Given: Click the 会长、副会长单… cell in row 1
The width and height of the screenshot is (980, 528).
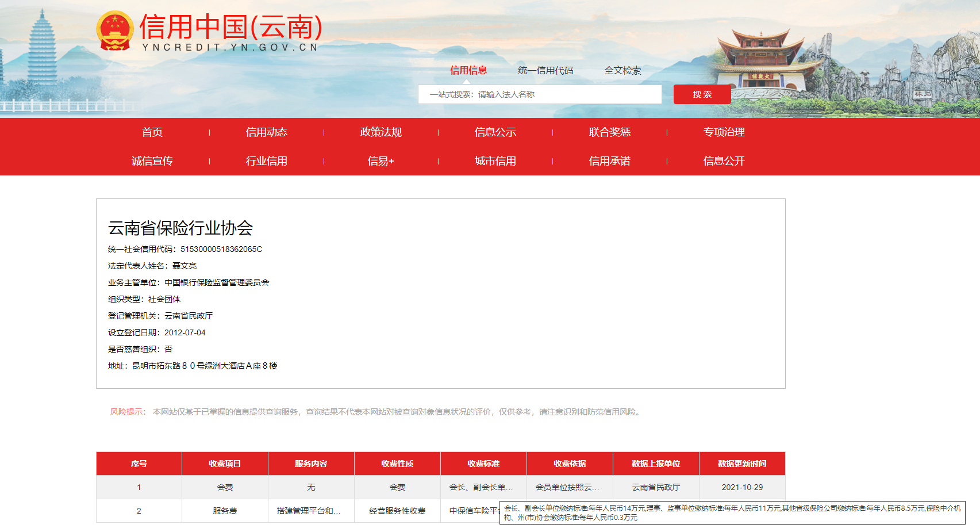Looking at the screenshot, I should 484,487.
